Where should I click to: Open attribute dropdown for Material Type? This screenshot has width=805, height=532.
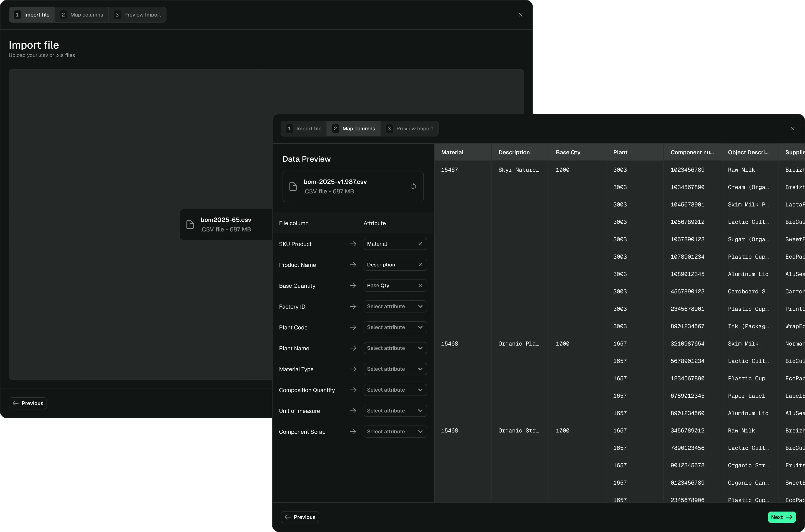[x=395, y=369]
